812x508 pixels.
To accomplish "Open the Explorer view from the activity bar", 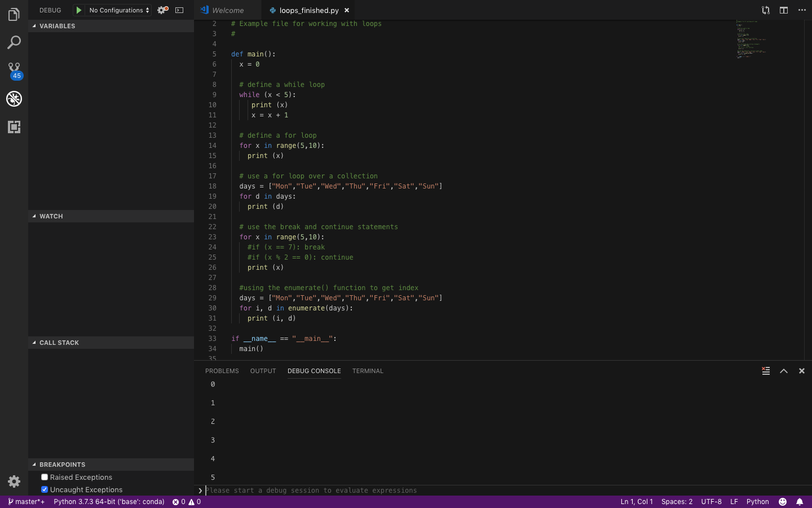I will 14,14.
